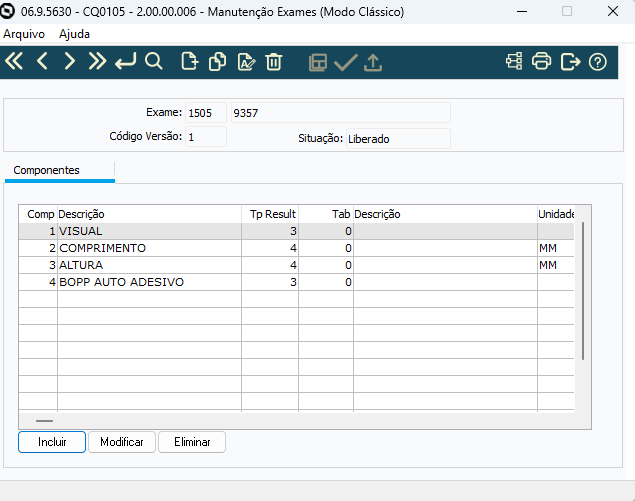Click the upload arrow icon
Screen dimensions: 635x501
point(373,63)
